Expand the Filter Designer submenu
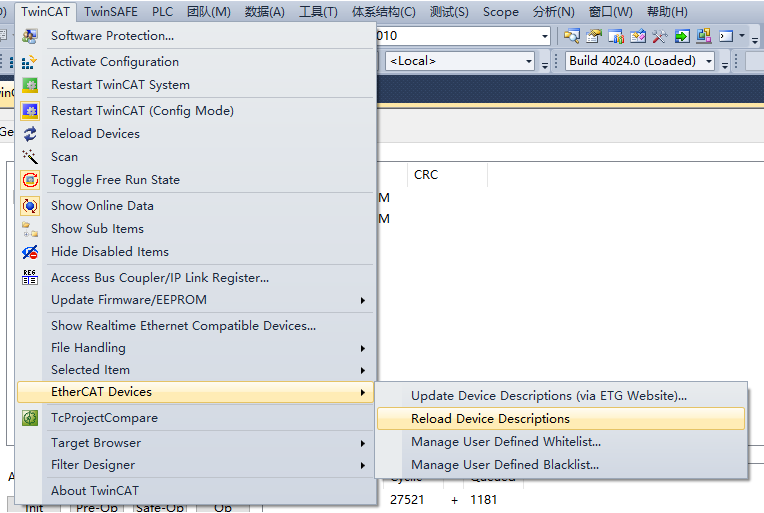 point(363,465)
